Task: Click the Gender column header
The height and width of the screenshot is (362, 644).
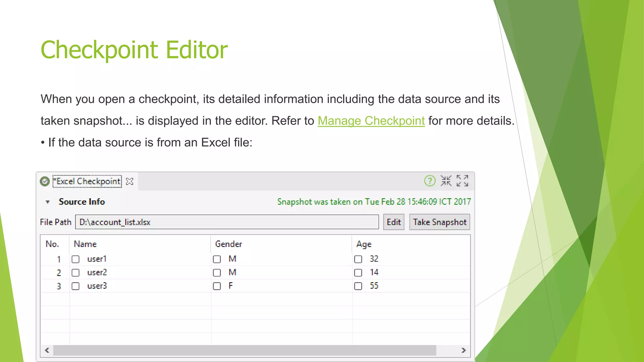Action: [x=281, y=244]
